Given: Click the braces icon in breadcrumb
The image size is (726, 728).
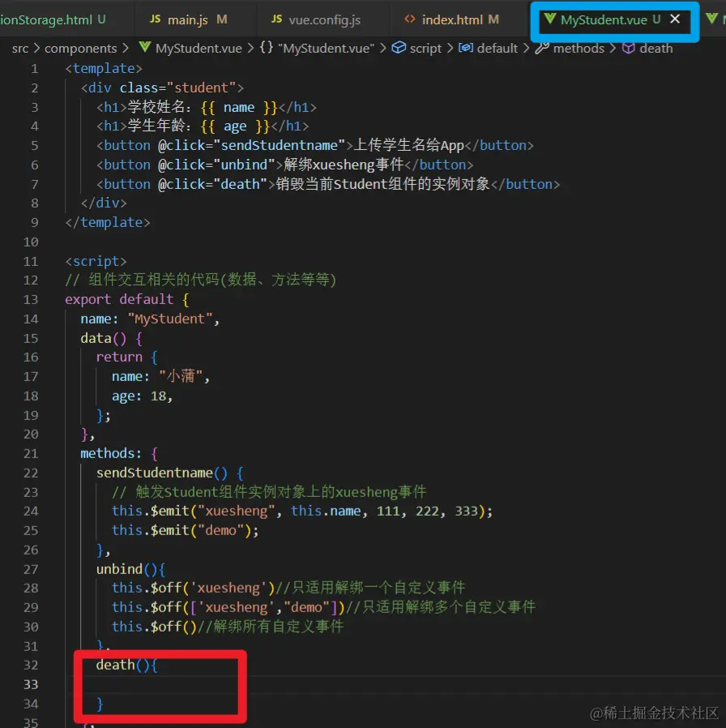Looking at the screenshot, I should pyautogui.click(x=267, y=47).
